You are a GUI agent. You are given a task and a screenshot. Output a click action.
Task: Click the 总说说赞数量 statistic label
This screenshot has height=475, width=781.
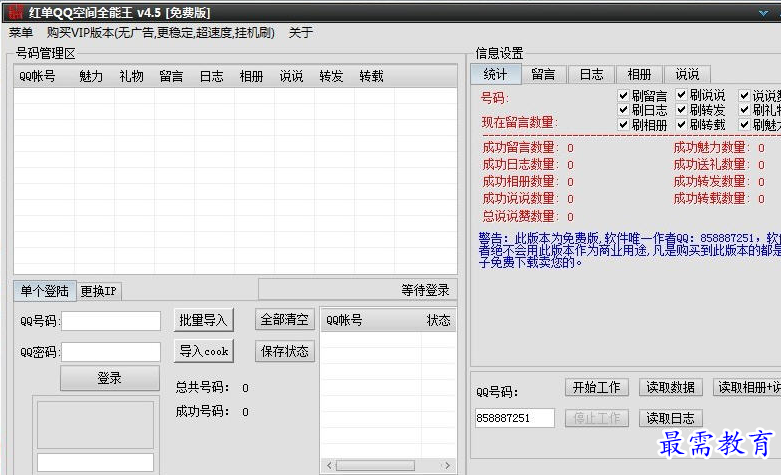[x=519, y=217]
